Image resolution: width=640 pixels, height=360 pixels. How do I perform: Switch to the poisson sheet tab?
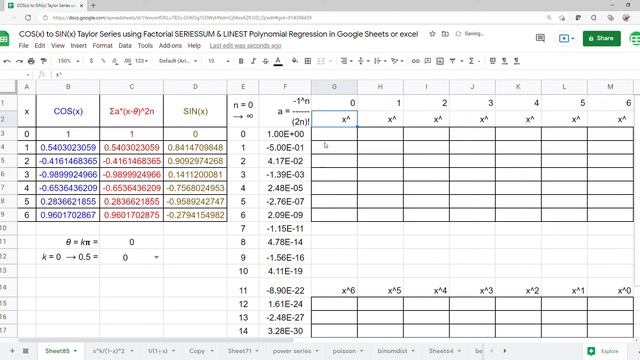[x=344, y=351]
